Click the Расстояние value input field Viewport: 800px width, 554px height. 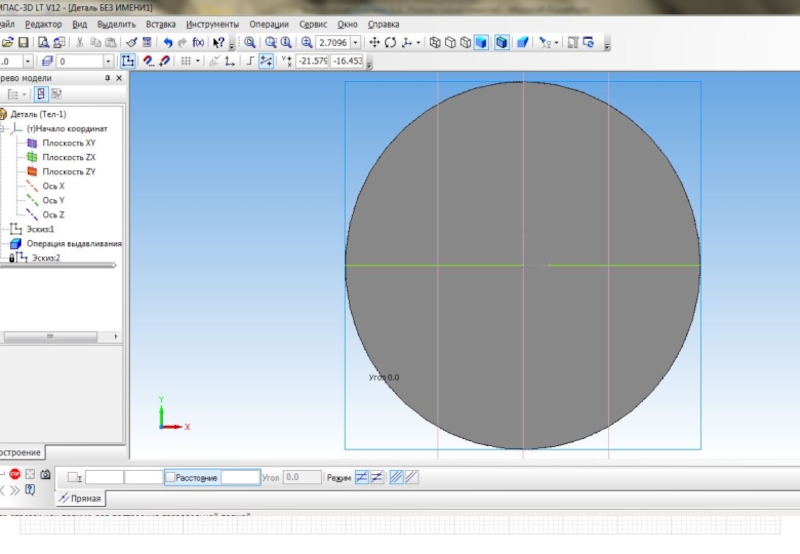coord(240,477)
